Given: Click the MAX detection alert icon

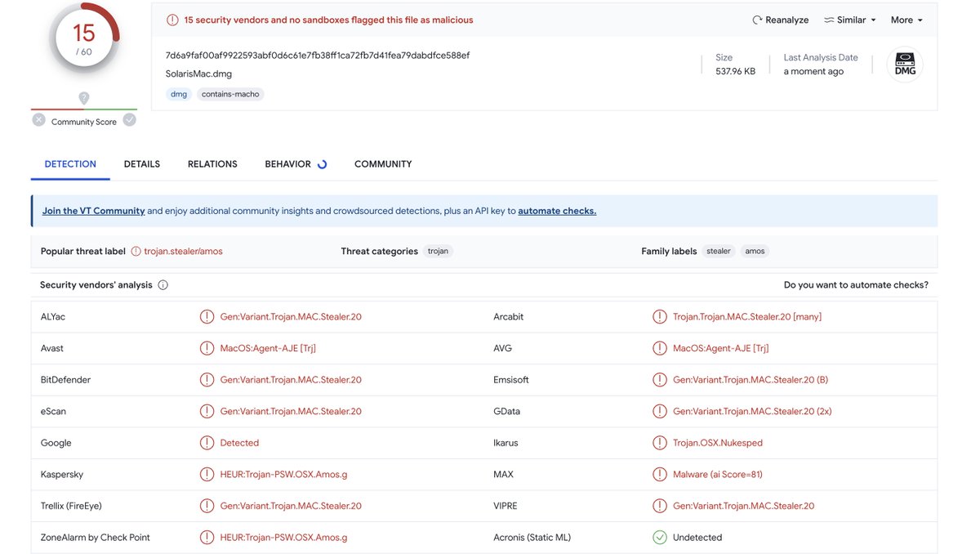Looking at the screenshot, I should coord(660,474).
